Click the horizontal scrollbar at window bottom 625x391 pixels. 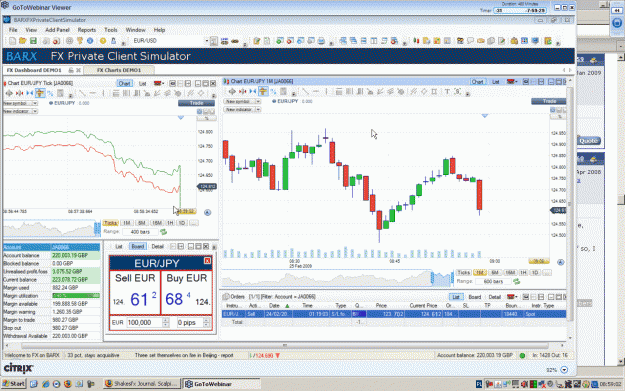[x=285, y=346]
